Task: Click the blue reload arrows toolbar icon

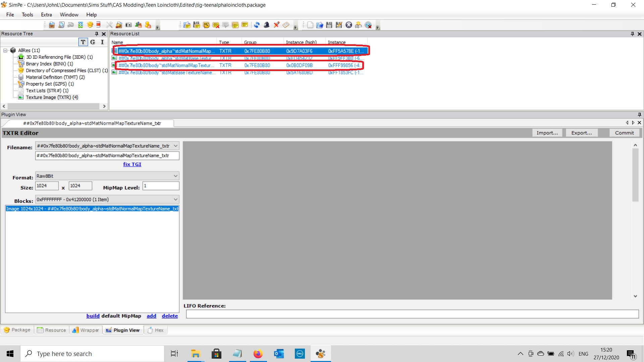Action: 257,25
